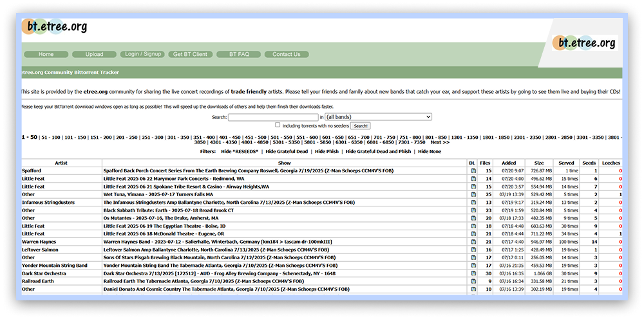The width and height of the screenshot is (644, 319).
Task: Click the bt.etree.org logo at top right
Action: pyautogui.click(x=585, y=42)
